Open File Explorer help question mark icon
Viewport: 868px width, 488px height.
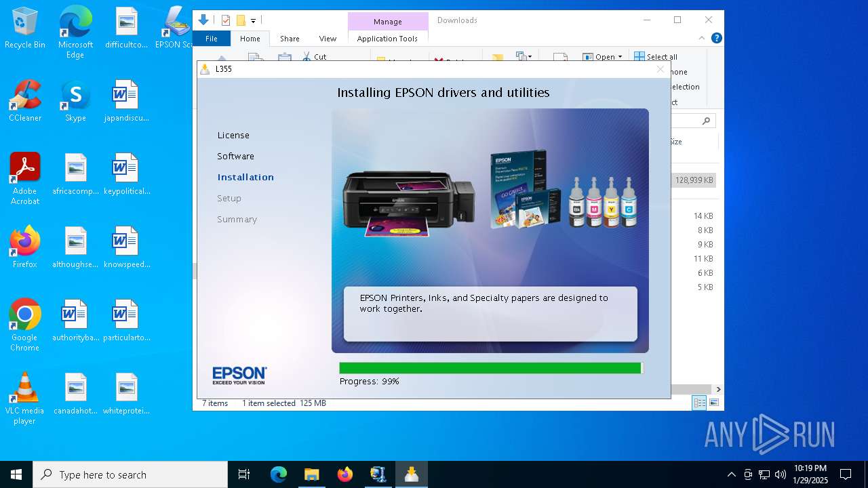pos(716,39)
